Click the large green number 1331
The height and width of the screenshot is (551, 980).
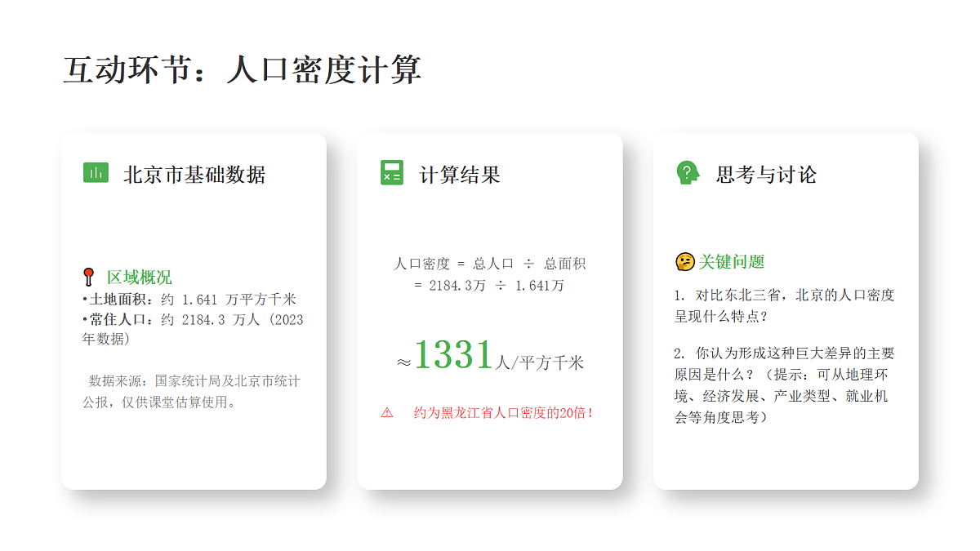coord(454,355)
